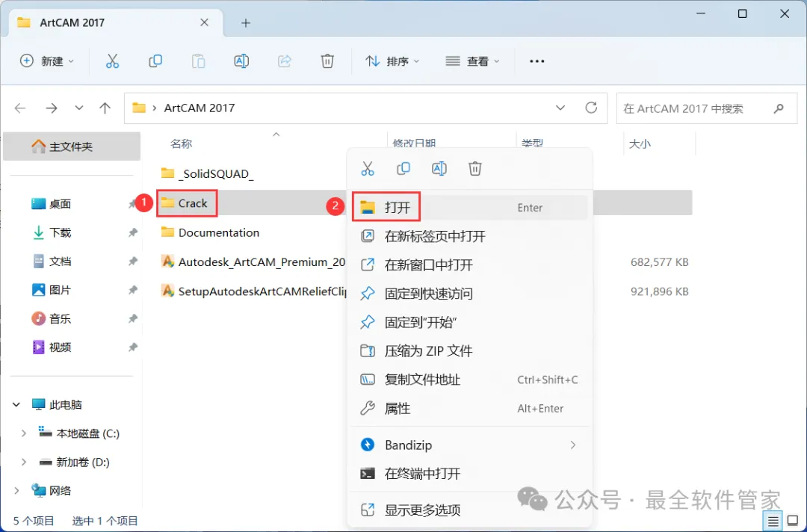Click Rename icon atop the context menu
This screenshot has width=807, height=532.
(x=439, y=168)
